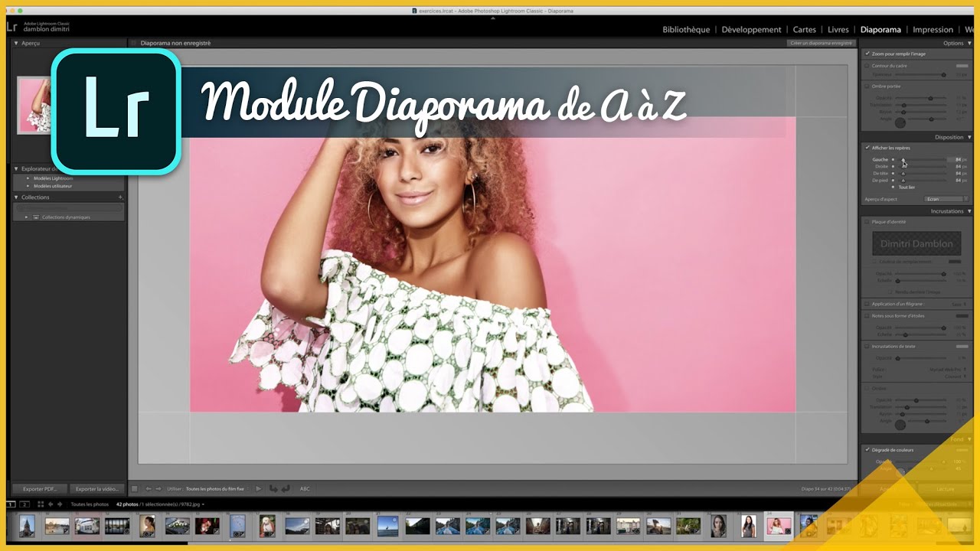This screenshot has width=980, height=551.
Task: Open the Cartes module
Action: (x=805, y=30)
